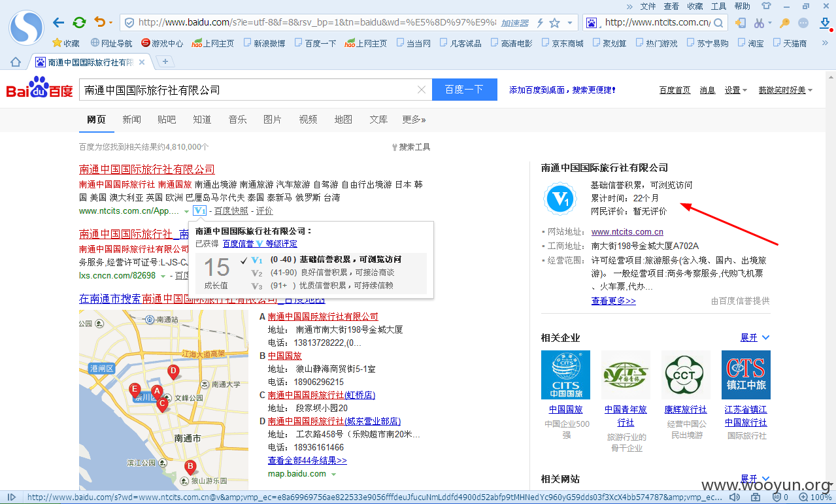This screenshot has height=504, width=836.
Task: Open the first result title 南通中国国际旅行社有限公司
Action: [x=147, y=169]
